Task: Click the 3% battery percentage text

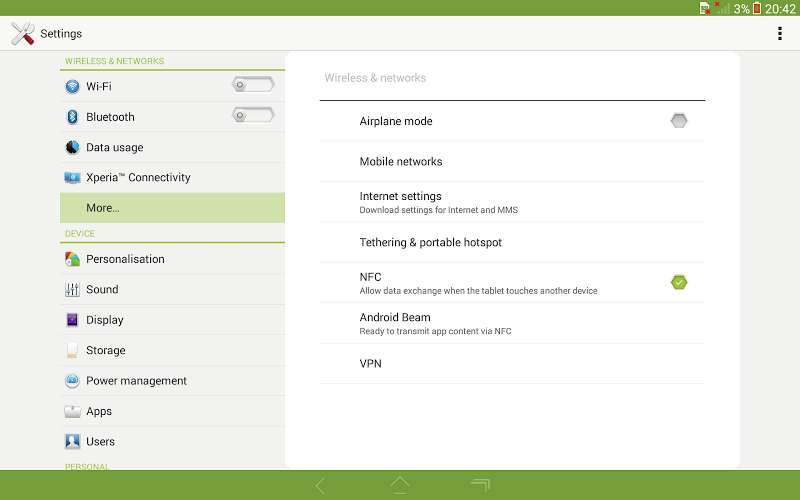Action: click(x=741, y=9)
